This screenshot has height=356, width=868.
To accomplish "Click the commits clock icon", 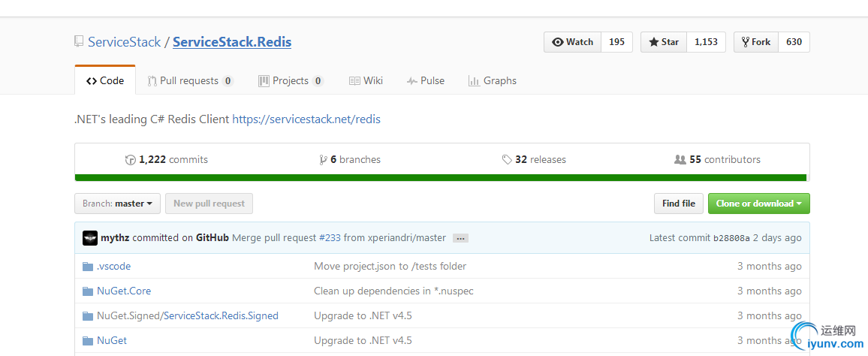I will click(x=131, y=160).
